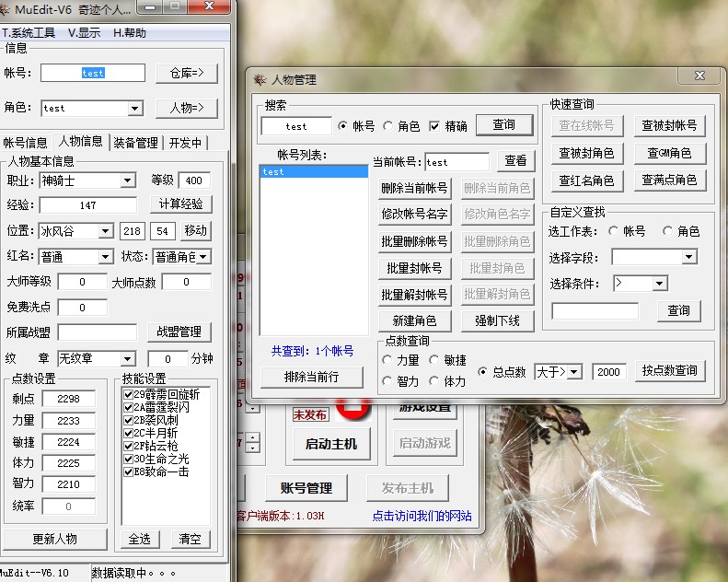728x582 pixels.
Task: Click the 当前帐号 input field
Action: click(x=456, y=162)
